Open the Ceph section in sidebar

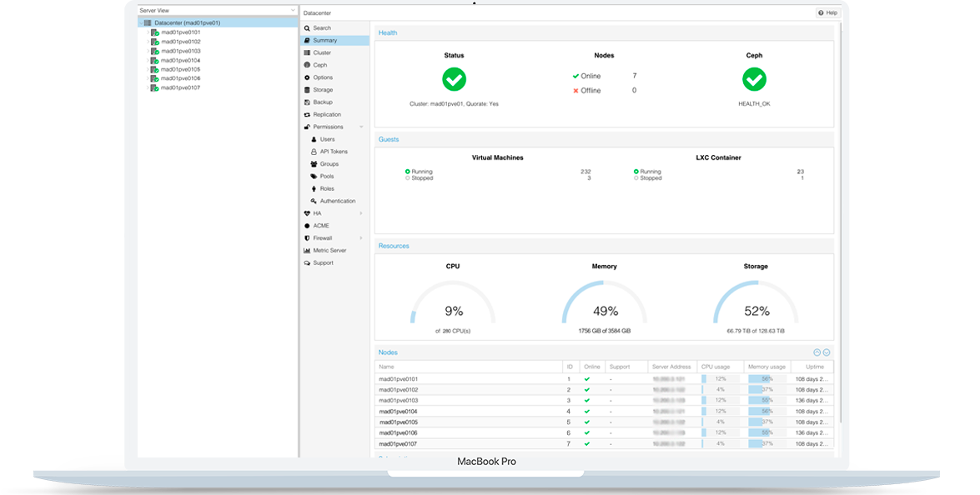pos(320,65)
